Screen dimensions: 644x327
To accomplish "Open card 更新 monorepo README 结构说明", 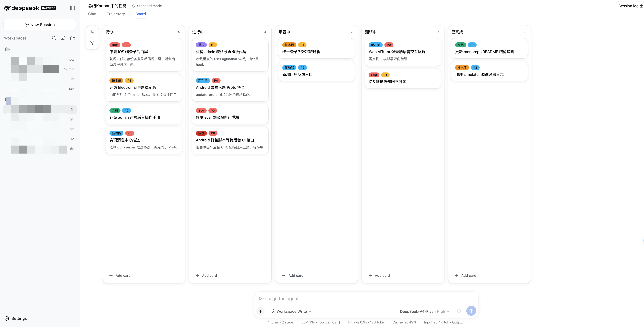I will point(489,48).
